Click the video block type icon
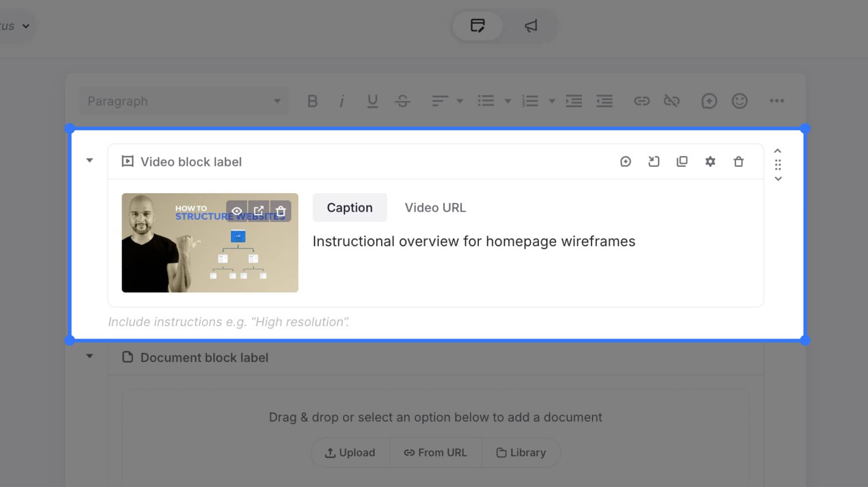This screenshot has height=487, width=868. pyautogui.click(x=128, y=161)
